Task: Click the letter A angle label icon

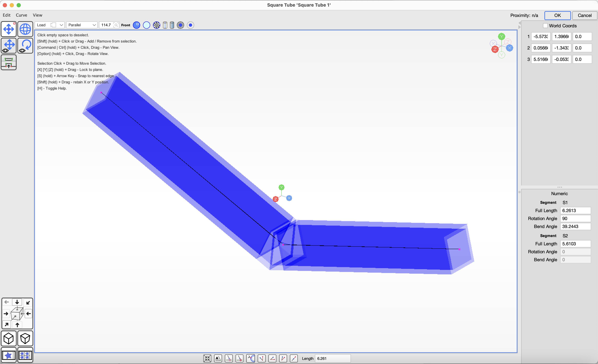Action: click(x=218, y=358)
